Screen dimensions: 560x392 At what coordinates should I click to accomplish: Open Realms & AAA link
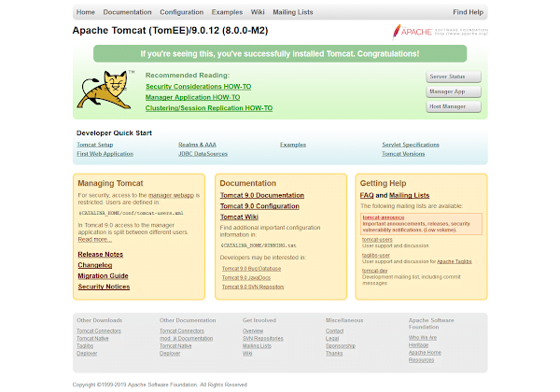tap(198, 145)
